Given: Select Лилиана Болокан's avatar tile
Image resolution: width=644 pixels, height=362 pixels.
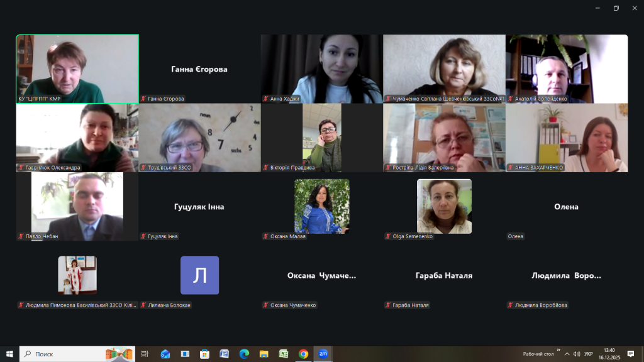Looking at the screenshot, I should tap(199, 275).
